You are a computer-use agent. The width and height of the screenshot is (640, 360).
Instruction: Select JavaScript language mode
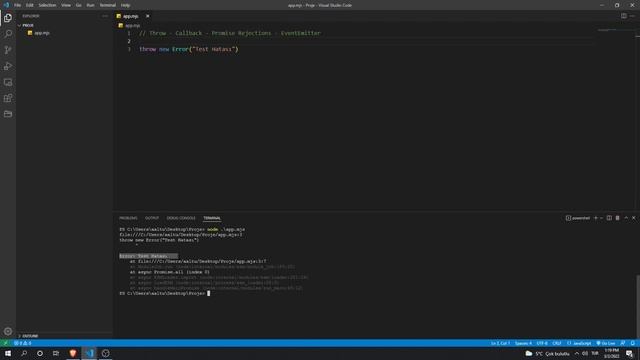[579, 343]
